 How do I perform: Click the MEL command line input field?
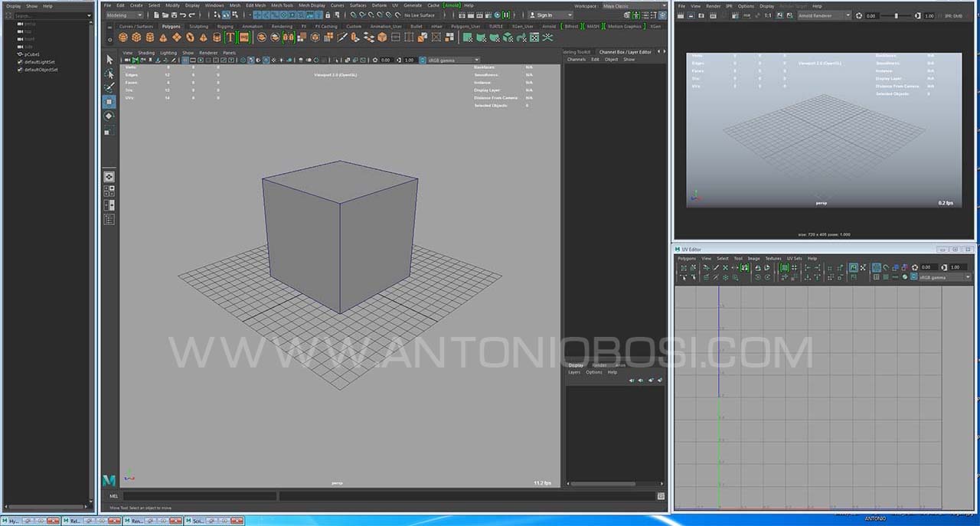200,496
